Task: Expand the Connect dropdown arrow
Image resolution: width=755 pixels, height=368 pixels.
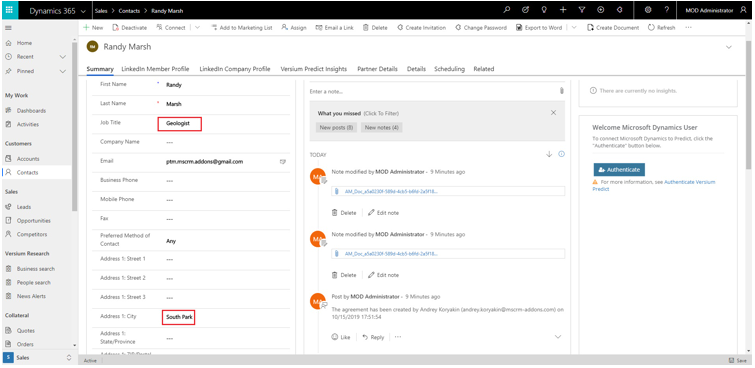Action: click(198, 28)
